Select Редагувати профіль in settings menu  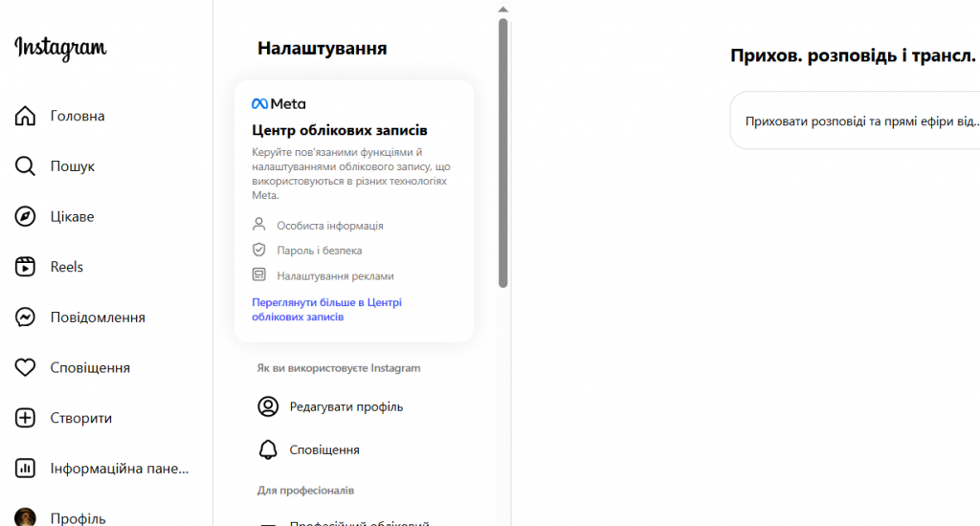[x=345, y=406]
